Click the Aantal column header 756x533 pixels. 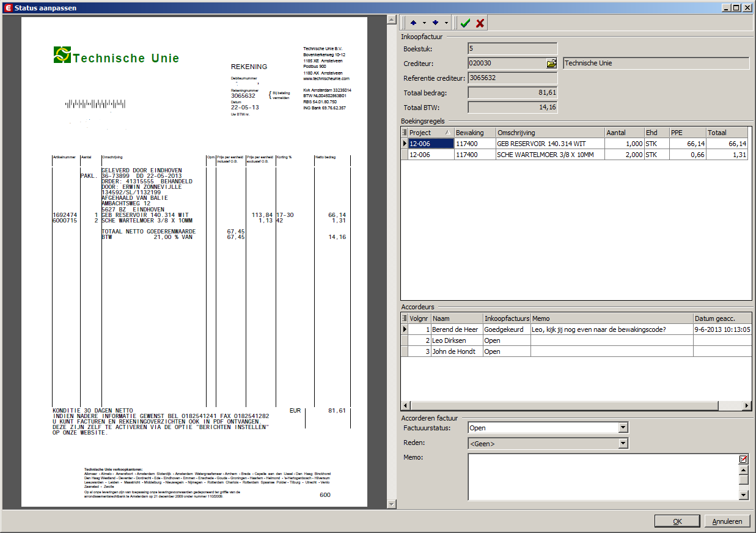click(x=625, y=133)
